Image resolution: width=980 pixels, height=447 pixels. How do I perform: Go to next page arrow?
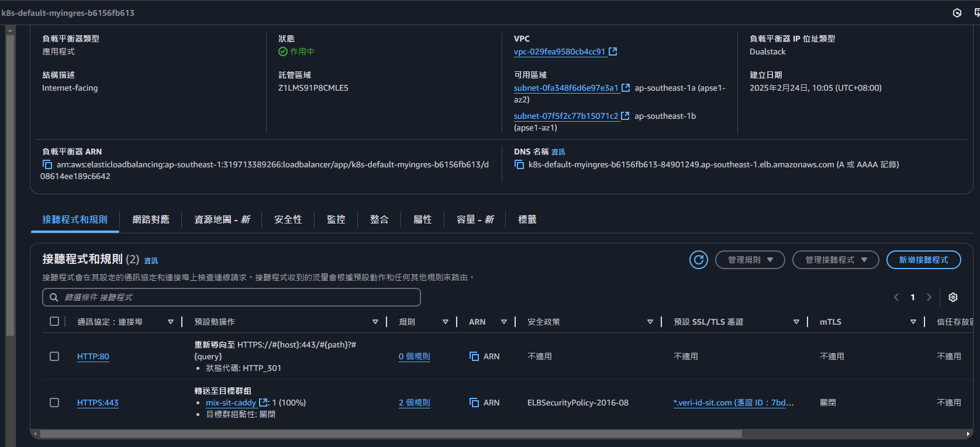coord(929,297)
